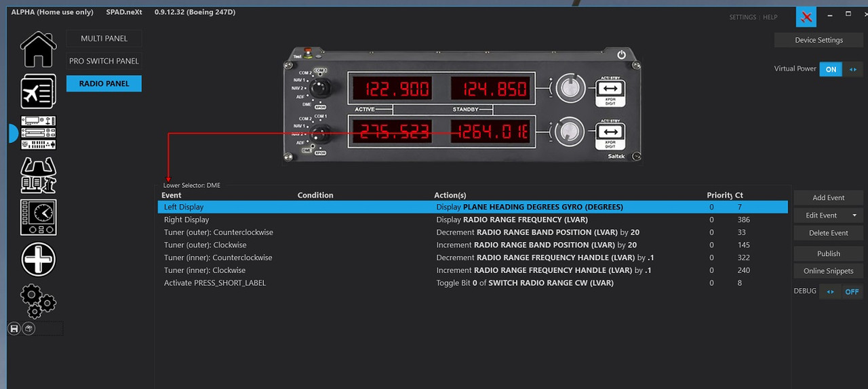
Task: Select Activate PRESS_SHORT_LABEL row
Action: click(x=473, y=283)
